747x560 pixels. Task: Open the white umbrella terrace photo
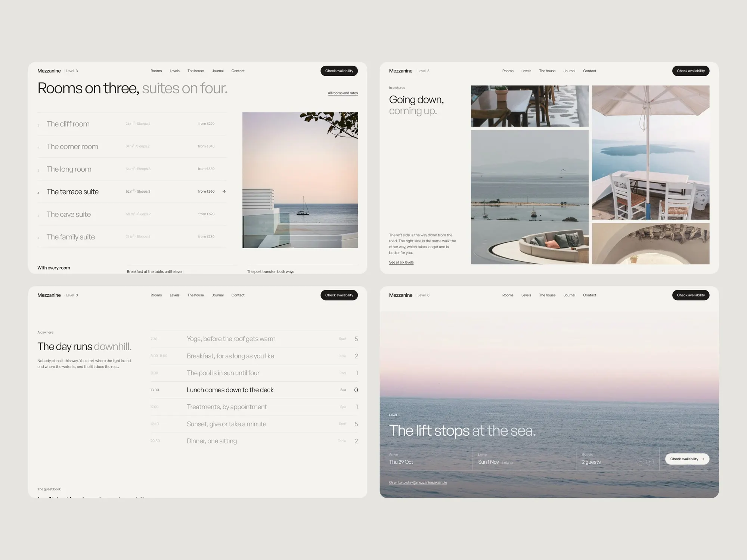[x=651, y=152]
